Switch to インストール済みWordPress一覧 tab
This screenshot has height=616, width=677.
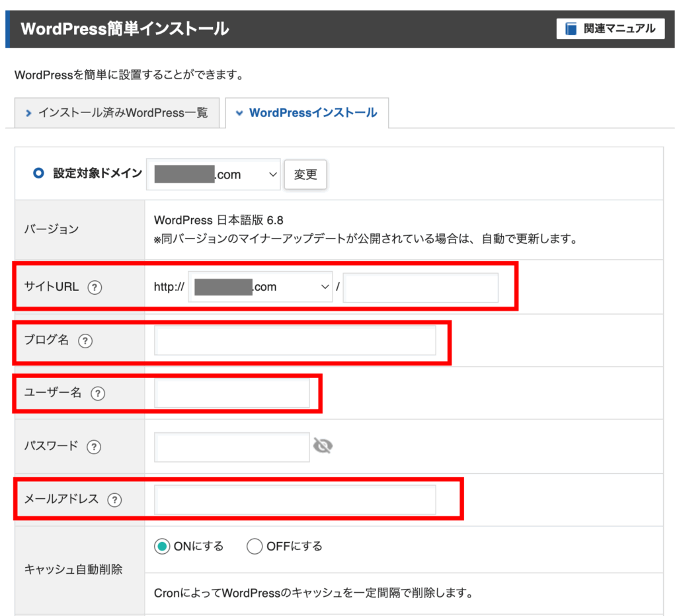coord(116,113)
